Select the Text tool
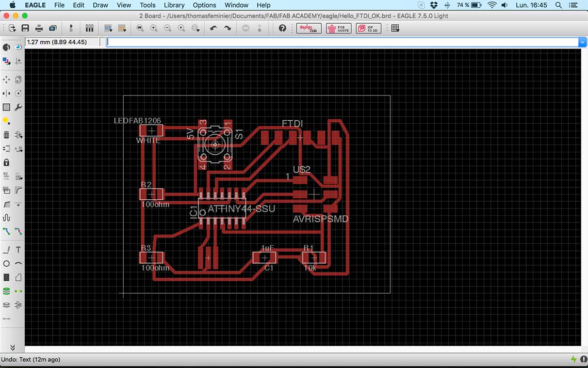This screenshot has width=588, height=368. (x=18, y=249)
